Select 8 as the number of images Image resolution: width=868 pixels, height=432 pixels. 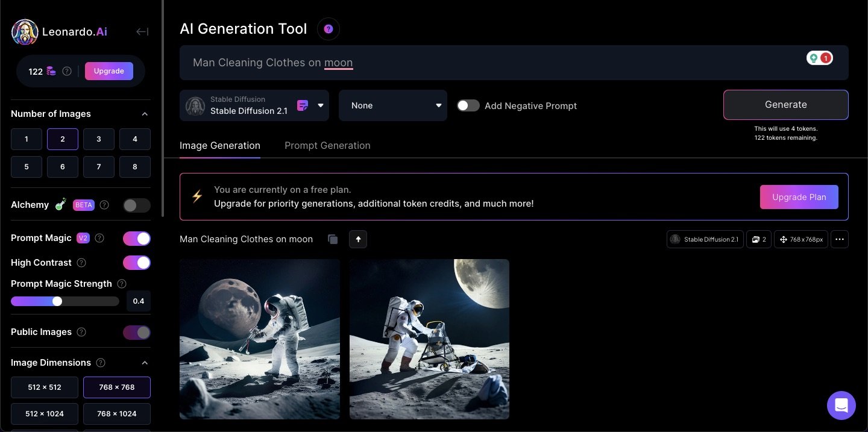pyautogui.click(x=135, y=167)
